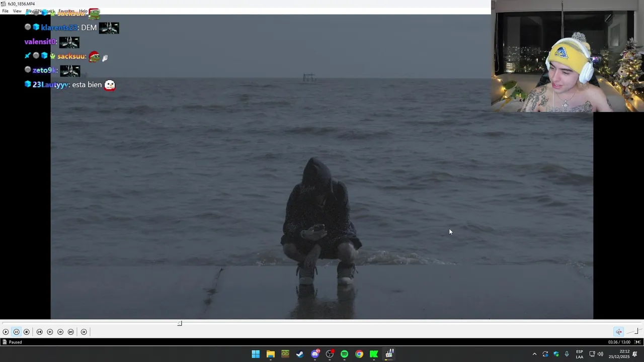Viewport: 644px width, 362px height.
Task: Open the Play menu
Action: (x=30, y=11)
